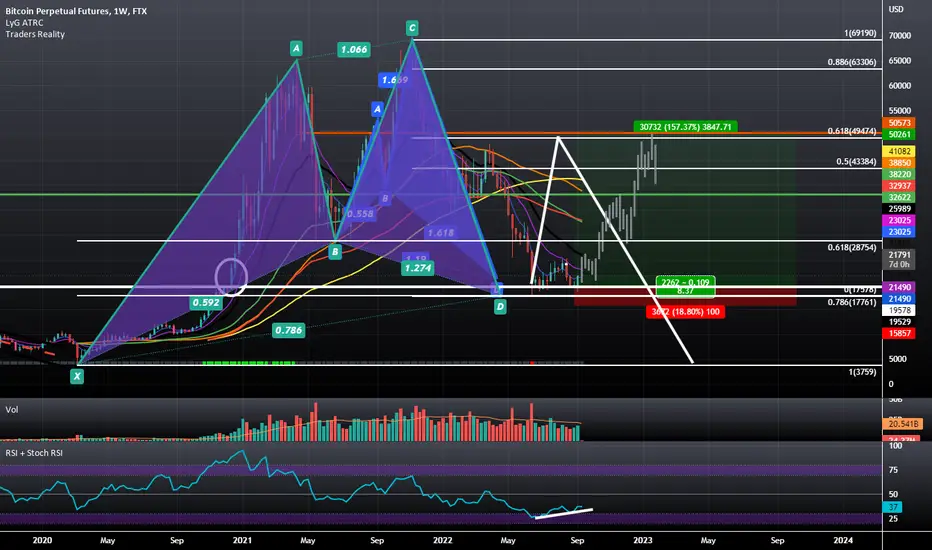Image resolution: width=932 pixels, height=550 pixels.
Task: Select the green D pattern point label
Action: click(x=500, y=307)
